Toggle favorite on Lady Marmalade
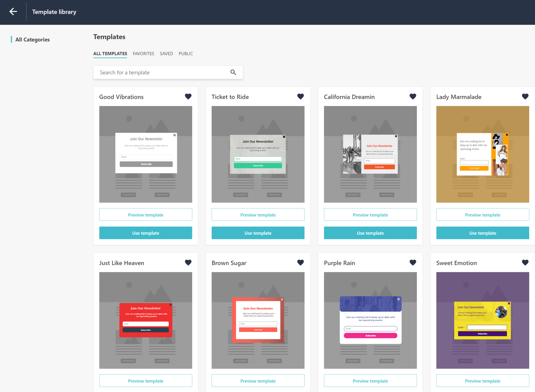Screen dimensions: 535x392 click(x=525, y=96)
